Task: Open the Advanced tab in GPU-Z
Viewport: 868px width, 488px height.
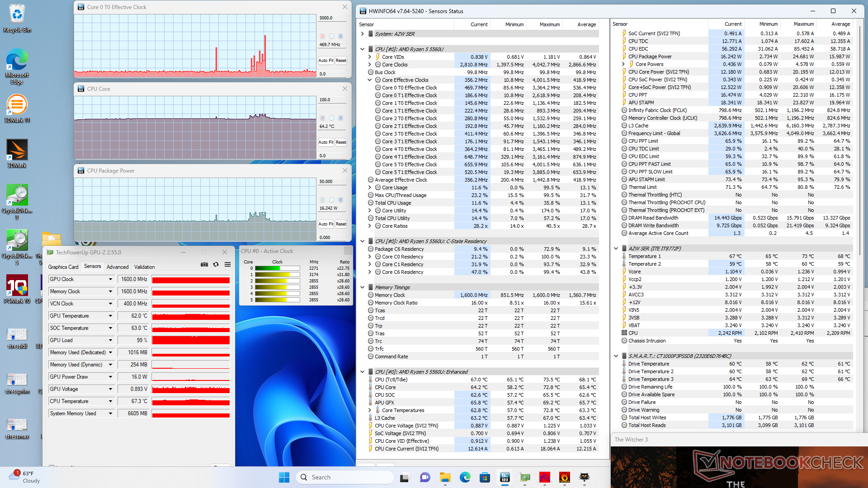Action: pyautogui.click(x=118, y=267)
